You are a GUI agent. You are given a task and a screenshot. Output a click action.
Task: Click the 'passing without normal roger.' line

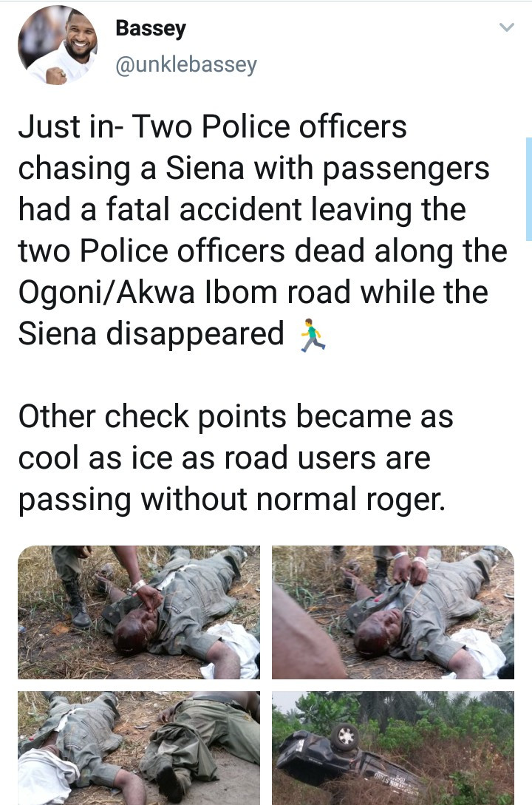[232, 500]
